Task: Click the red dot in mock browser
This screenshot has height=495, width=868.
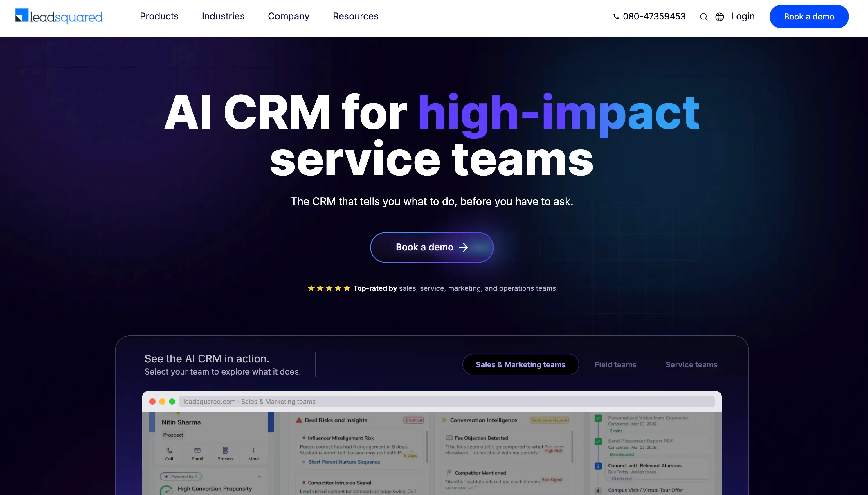Action: [x=152, y=402]
